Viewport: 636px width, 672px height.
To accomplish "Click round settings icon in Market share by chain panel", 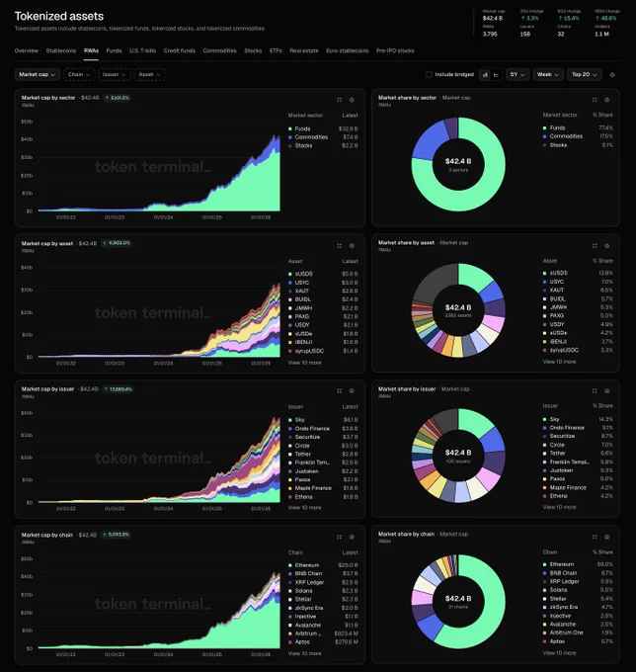I will tap(607, 537).
